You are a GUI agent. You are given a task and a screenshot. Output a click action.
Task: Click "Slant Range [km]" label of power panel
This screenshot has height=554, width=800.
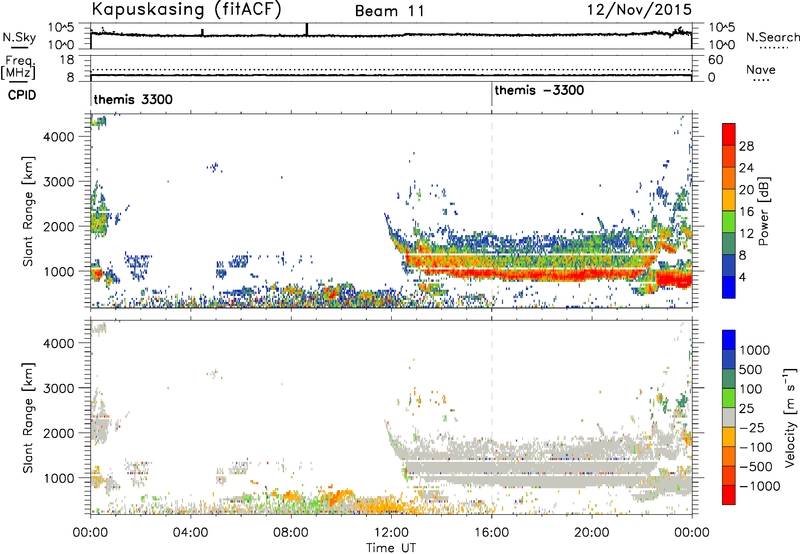tap(28, 211)
